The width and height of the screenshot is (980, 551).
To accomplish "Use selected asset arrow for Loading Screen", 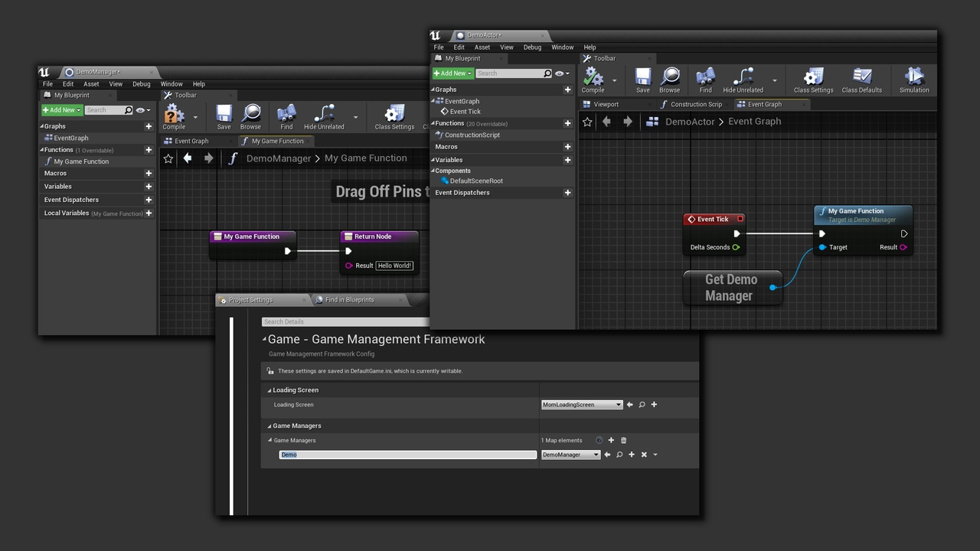I will point(630,405).
